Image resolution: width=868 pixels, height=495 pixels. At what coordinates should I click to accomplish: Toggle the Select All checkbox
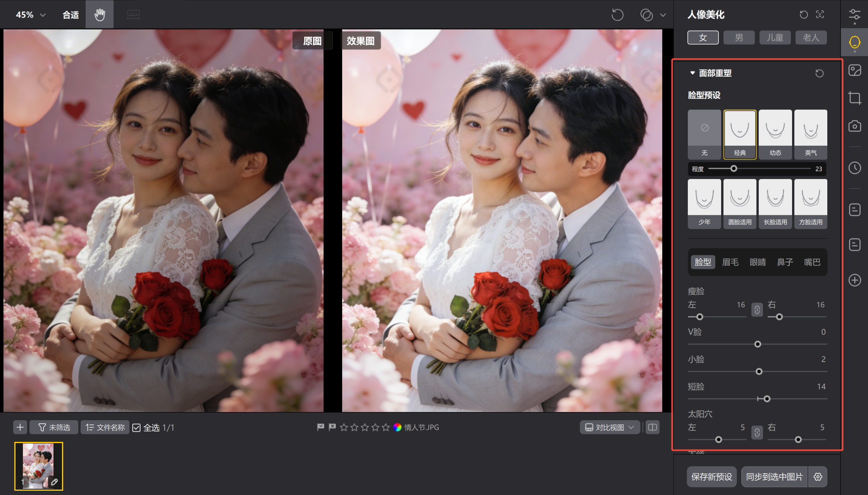tap(136, 428)
